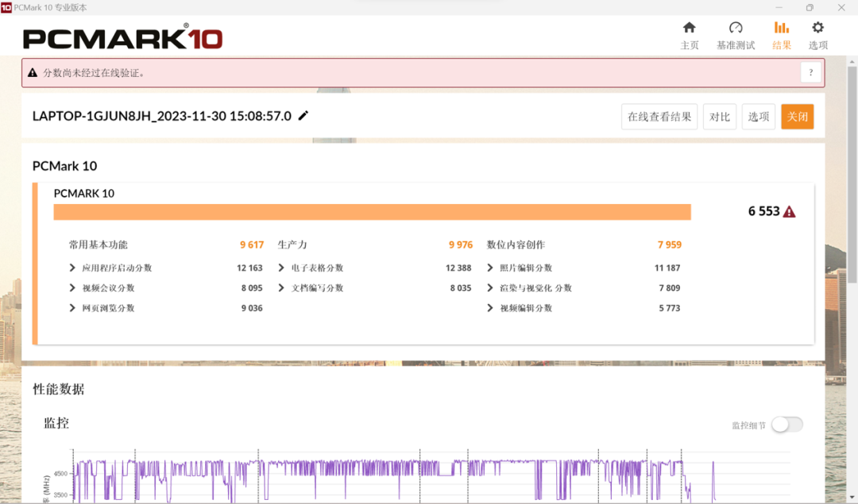This screenshot has width=858, height=504.
Task: Open the Options (选项) gear icon
Action: pos(817,28)
